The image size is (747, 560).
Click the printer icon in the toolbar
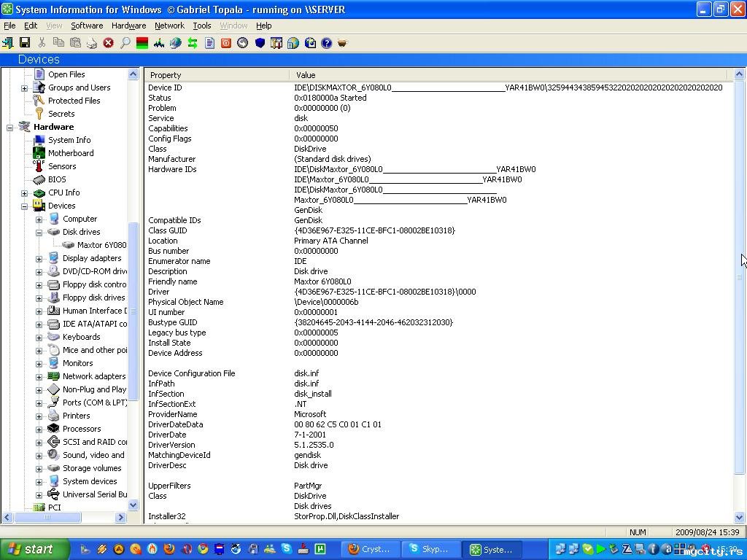pyautogui.click(x=92, y=43)
